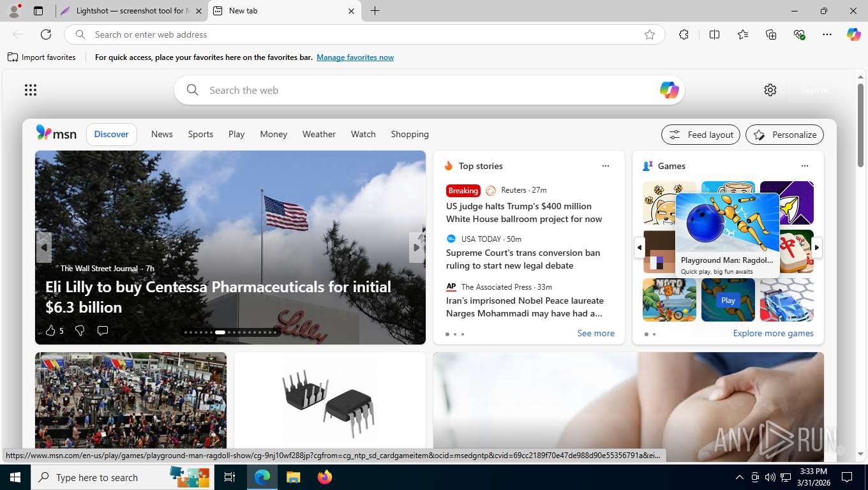Launch File Explorer from taskbar
The image size is (868, 490).
[293, 477]
